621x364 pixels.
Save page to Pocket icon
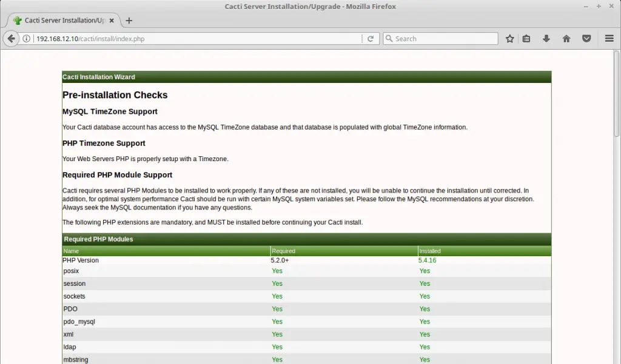[x=586, y=38]
